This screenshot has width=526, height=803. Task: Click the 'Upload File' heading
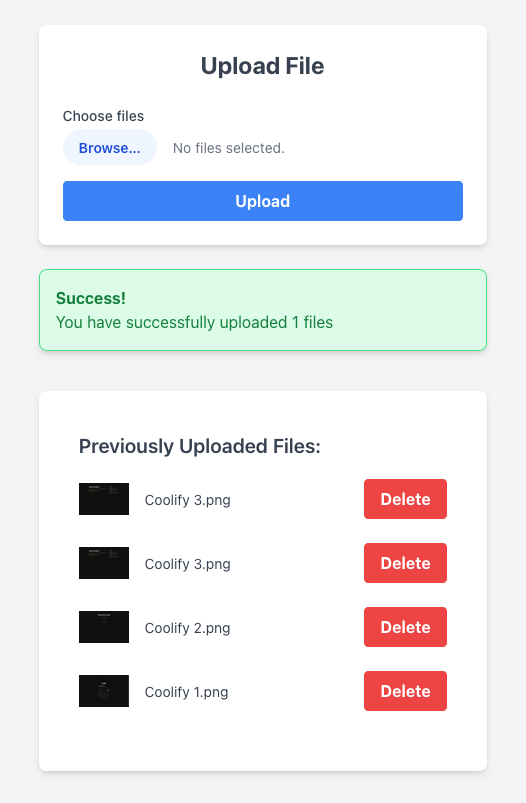(x=262, y=66)
